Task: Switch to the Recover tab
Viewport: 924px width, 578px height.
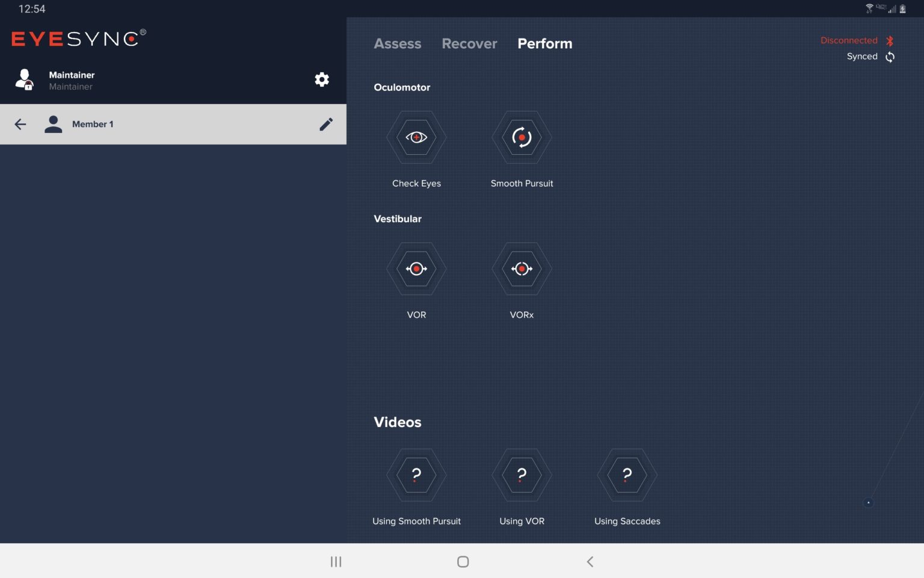Action: click(469, 44)
